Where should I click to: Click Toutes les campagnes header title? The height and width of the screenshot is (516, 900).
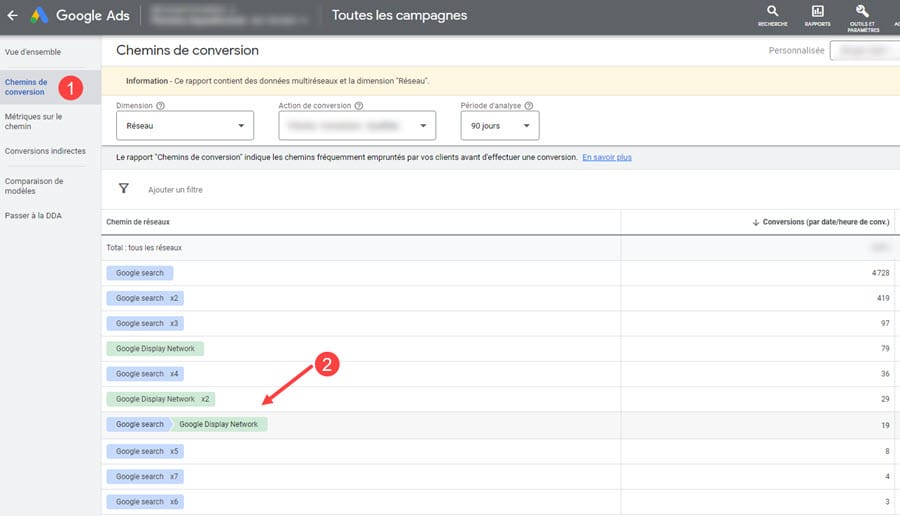(399, 15)
